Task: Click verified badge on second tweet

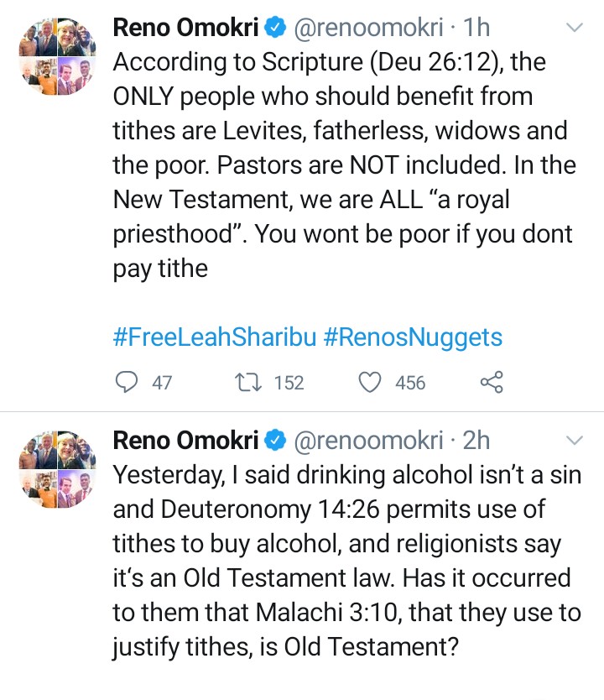Action: tap(274, 439)
